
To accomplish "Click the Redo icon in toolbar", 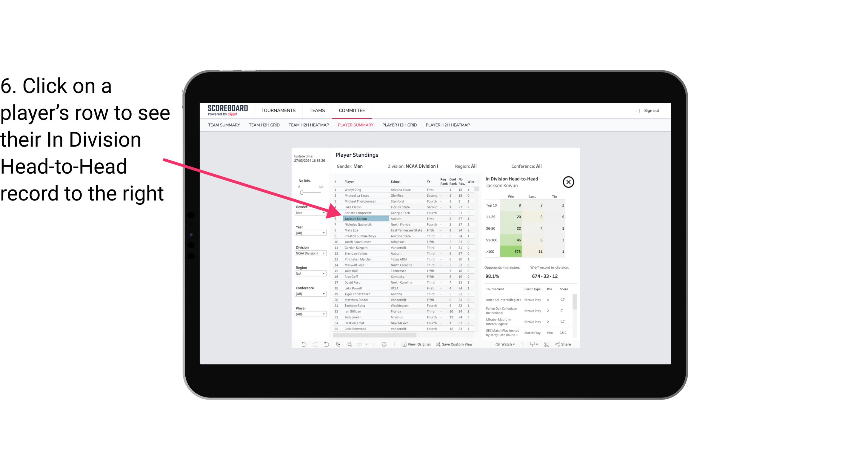I will [x=315, y=345].
